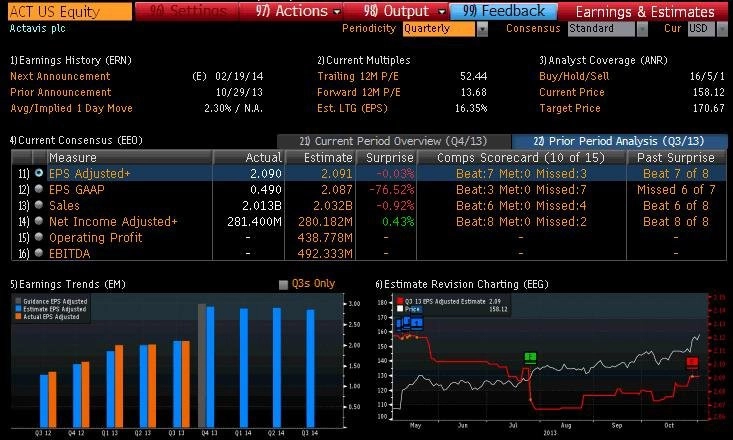
Task: Click the Beat 7 of 8 past surprise cell
Action: (676, 173)
